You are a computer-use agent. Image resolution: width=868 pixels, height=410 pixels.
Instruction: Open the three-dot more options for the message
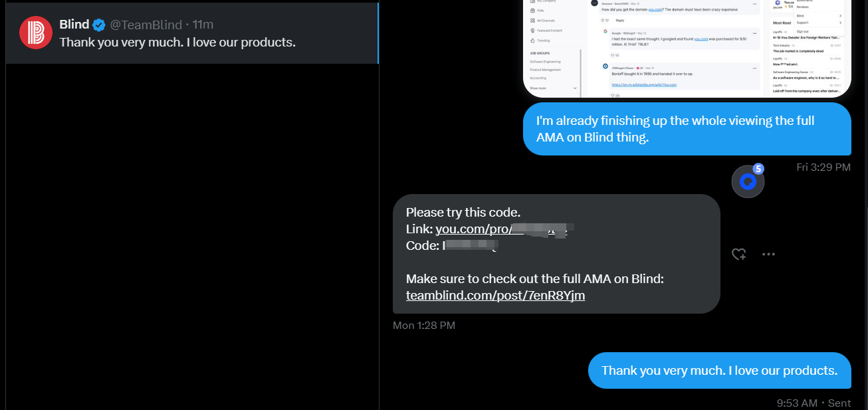[768, 254]
